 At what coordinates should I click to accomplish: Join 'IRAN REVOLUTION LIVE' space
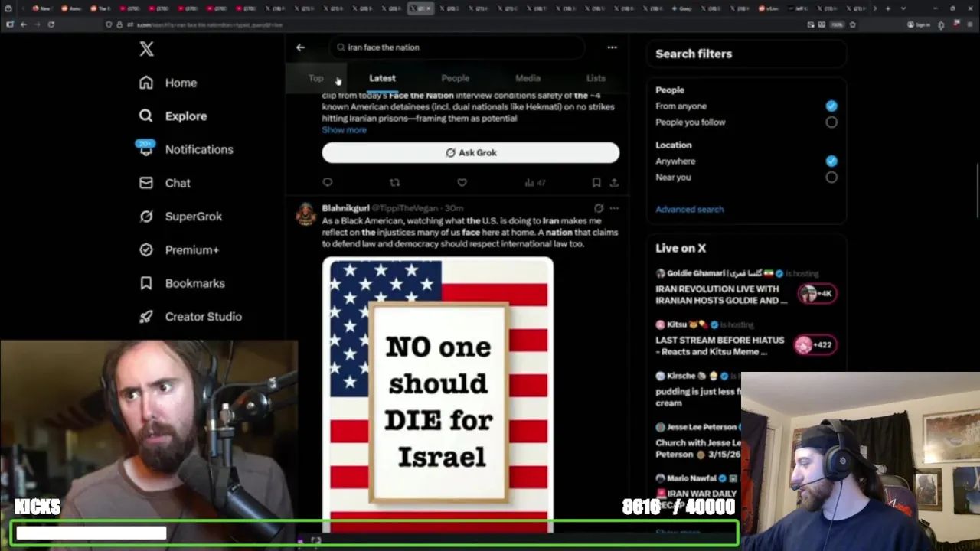721,295
